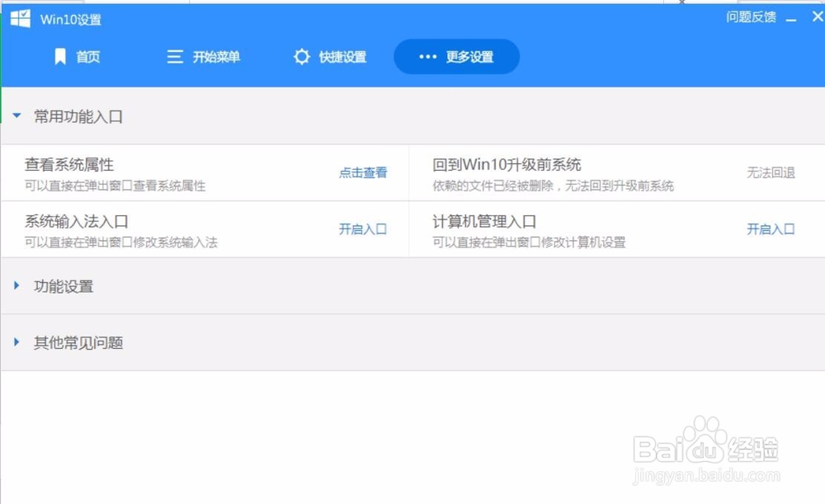The height and width of the screenshot is (504, 825).
Task: Select the 更多设置 tab
Action: (457, 56)
